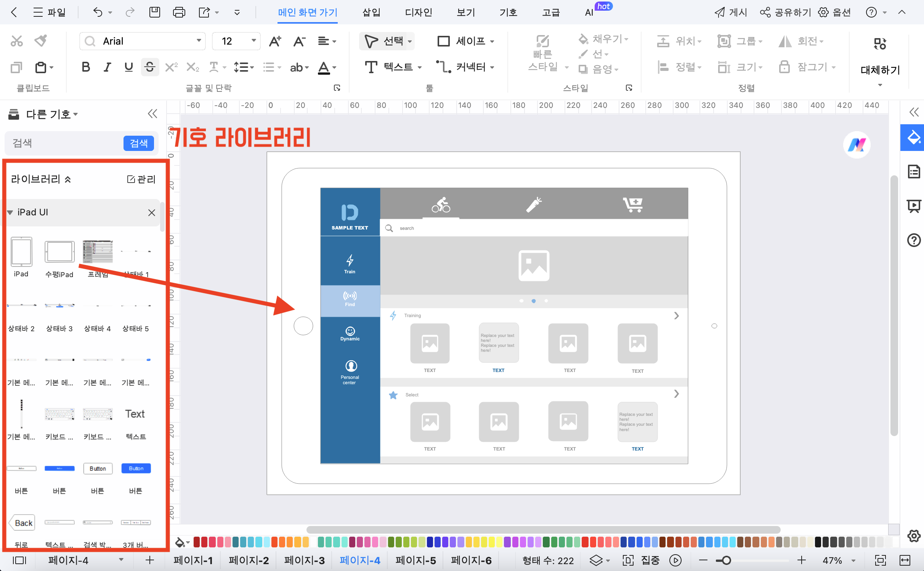Click the play presentation icon in status bar
The width and height of the screenshot is (924, 571).
click(x=675, y=560)
